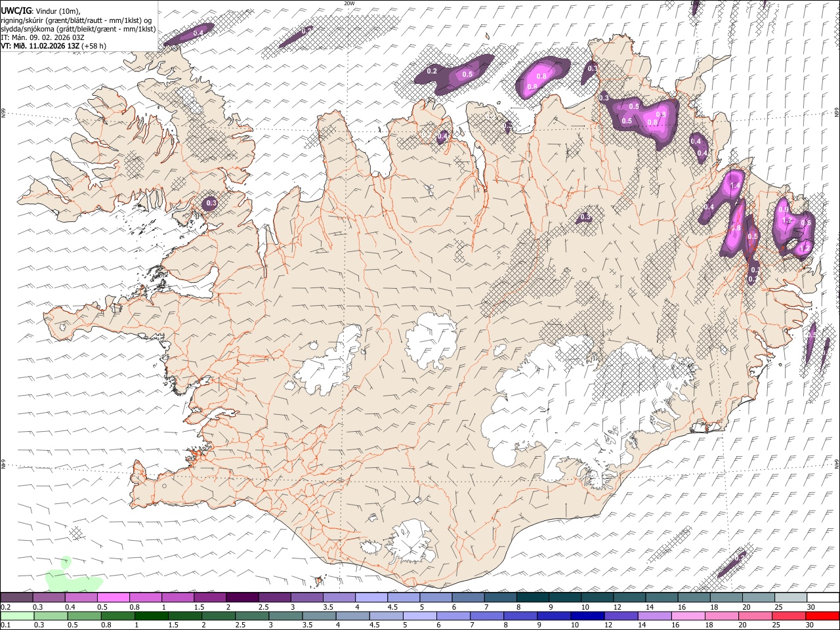Click the 'UWC/IG: Vindur (10m)' title text
Screen dimensions: 840x630
click(x=41, y=11)
